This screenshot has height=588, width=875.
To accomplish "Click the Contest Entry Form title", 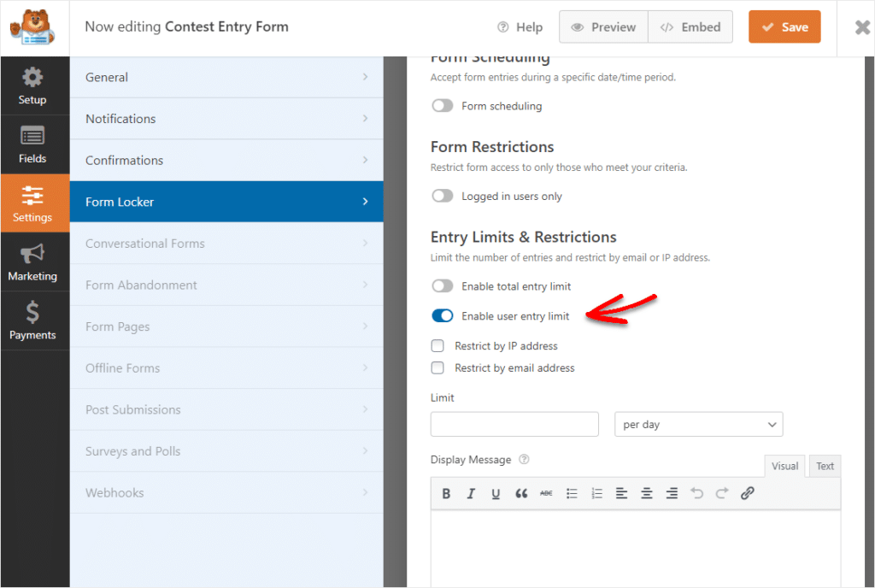I will click(x=226, y=26).
